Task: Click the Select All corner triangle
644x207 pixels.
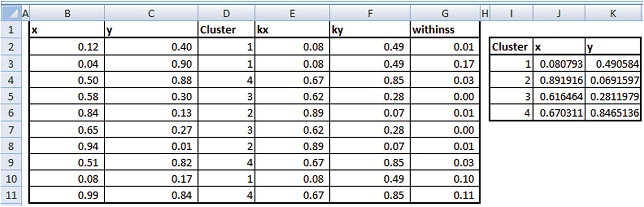Action: click(10, 14)
